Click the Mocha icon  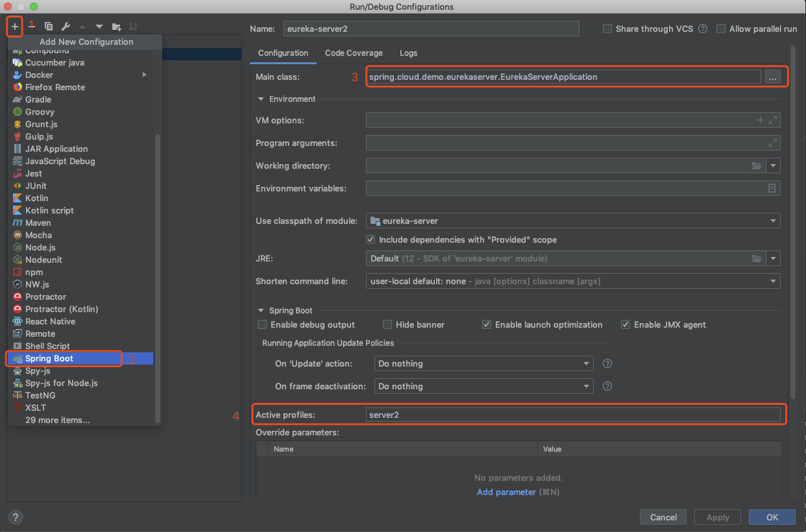[18, 236]
